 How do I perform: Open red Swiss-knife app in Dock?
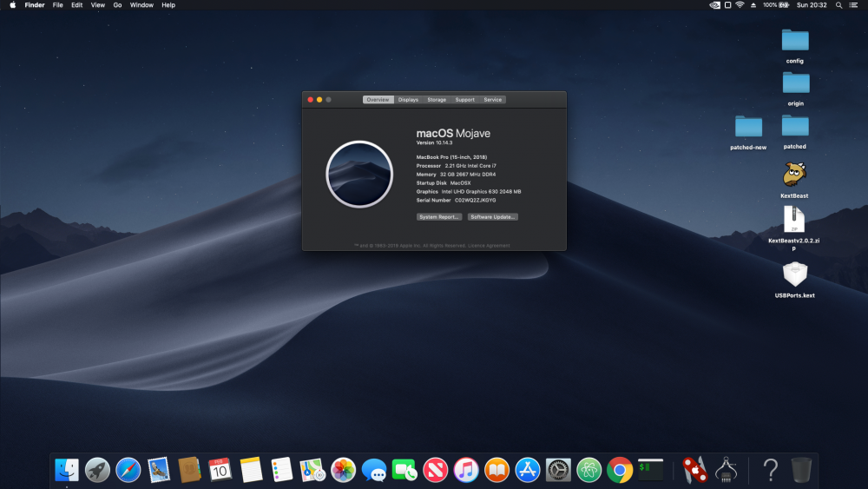(694, 470)
